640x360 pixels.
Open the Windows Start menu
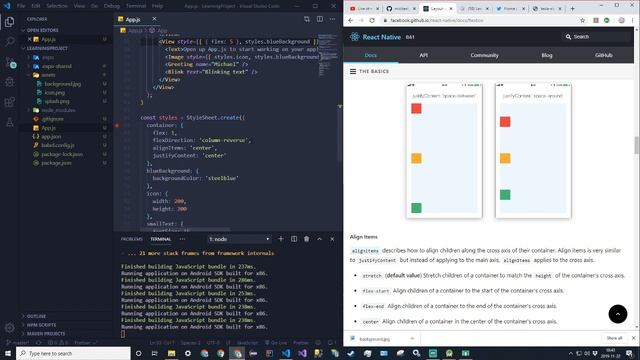click(8, 353)
